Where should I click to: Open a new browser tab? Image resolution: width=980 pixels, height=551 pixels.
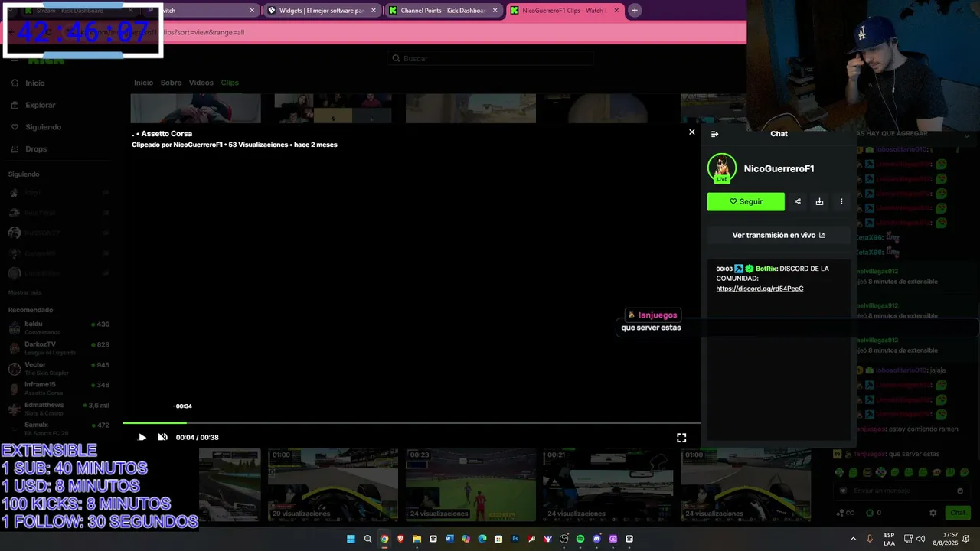[635, 11]
